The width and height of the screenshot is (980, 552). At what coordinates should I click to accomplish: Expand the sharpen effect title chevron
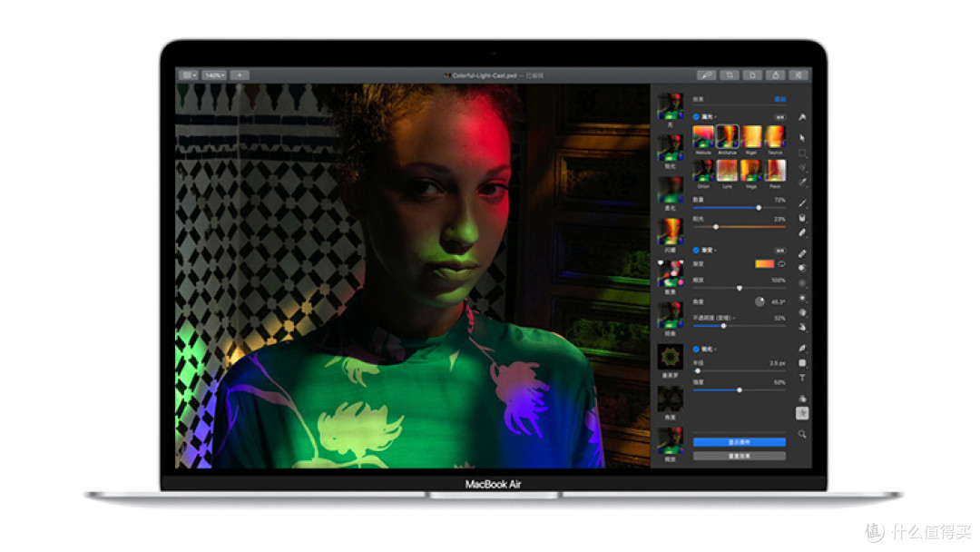[x=716, y=349]
